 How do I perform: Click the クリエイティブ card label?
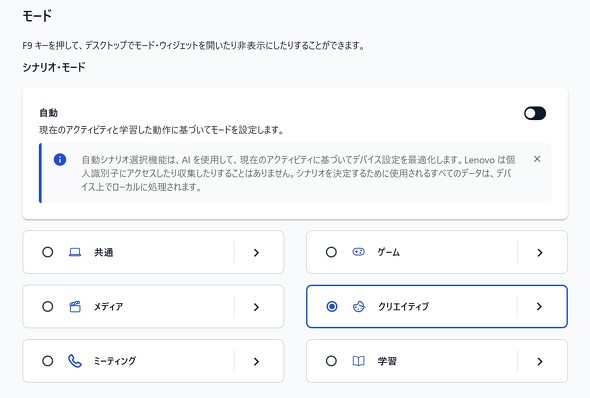403,307
